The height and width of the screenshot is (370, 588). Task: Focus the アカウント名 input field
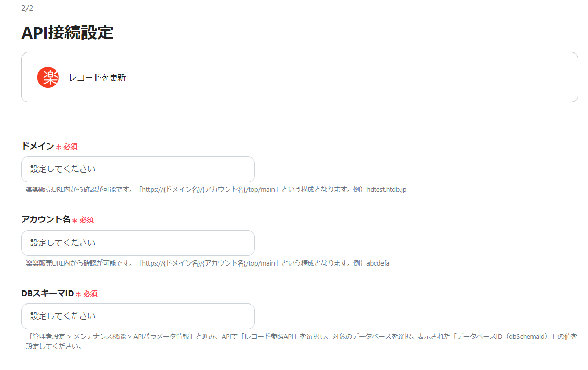(138, 243)
